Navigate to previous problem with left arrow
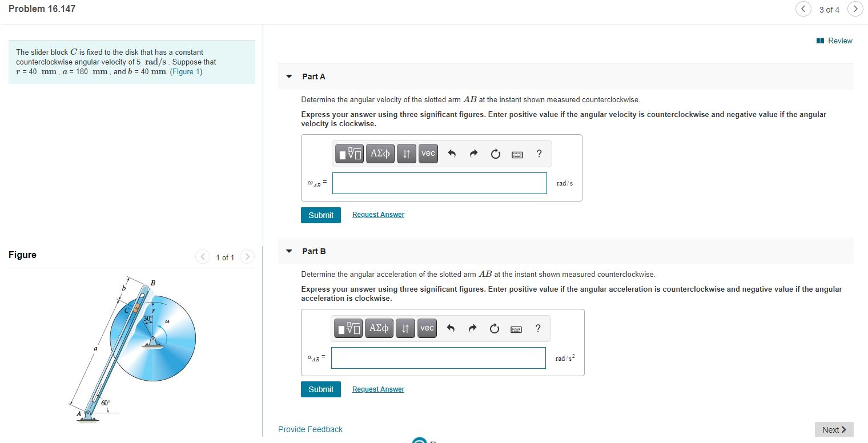The height and width of the screenshot is (443, 868). (803, 9)
